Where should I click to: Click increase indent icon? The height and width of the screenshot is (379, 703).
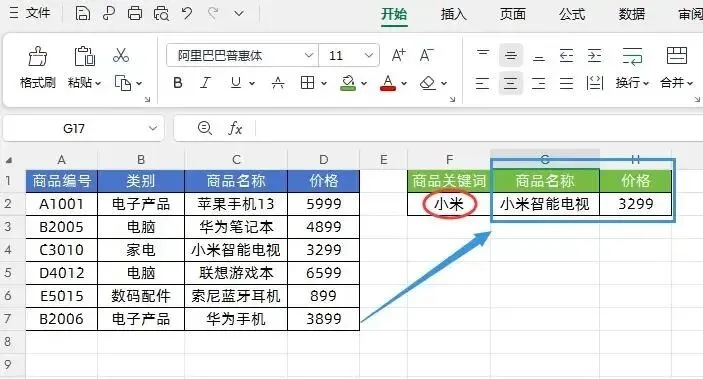point(595,56)
